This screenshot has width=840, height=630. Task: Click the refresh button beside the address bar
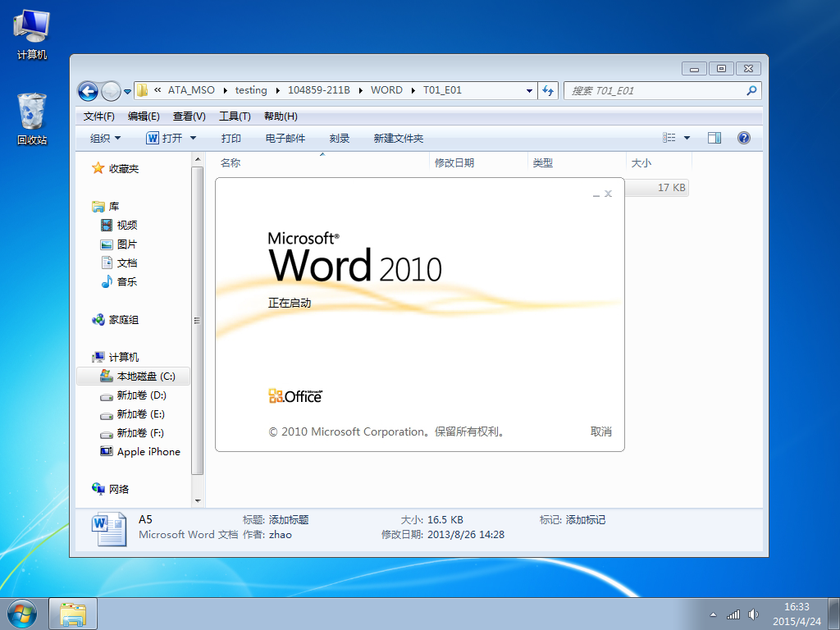pos(547,90)
